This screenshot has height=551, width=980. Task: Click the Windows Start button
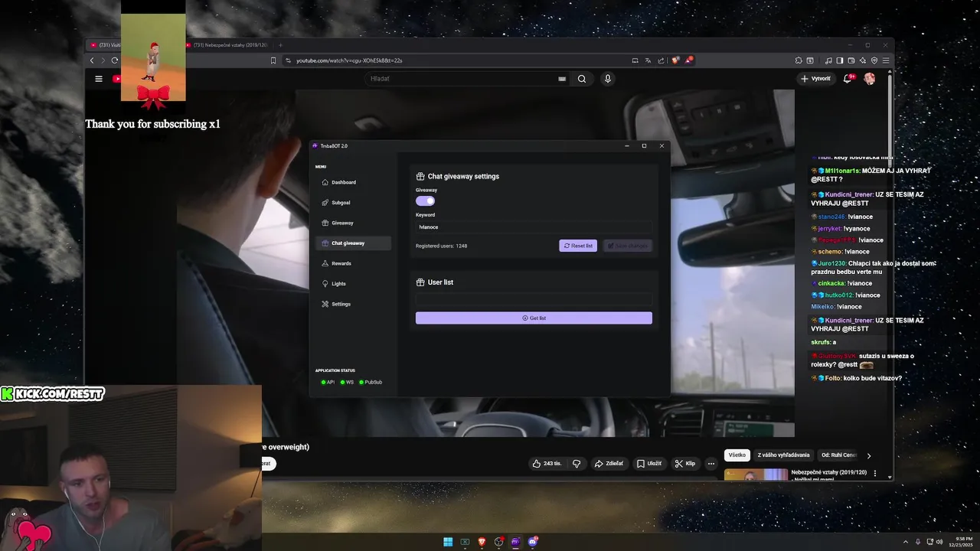[448, 542]
